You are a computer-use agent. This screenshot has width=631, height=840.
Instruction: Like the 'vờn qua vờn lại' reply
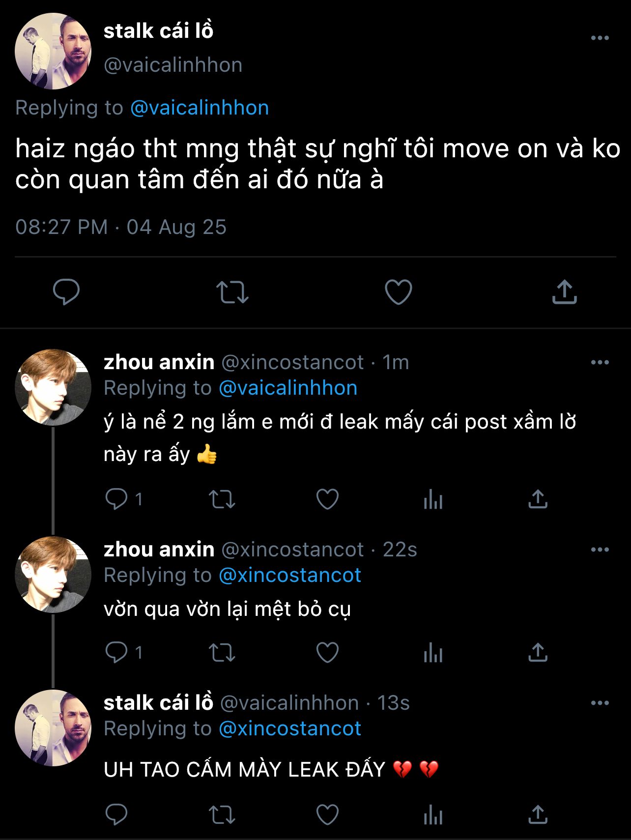[x=327, y=653]
